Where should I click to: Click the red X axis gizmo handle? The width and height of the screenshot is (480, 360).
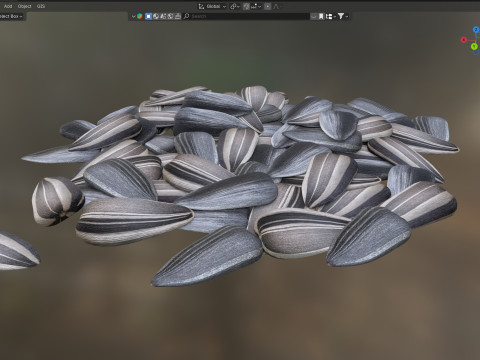[x=464, y=40]
